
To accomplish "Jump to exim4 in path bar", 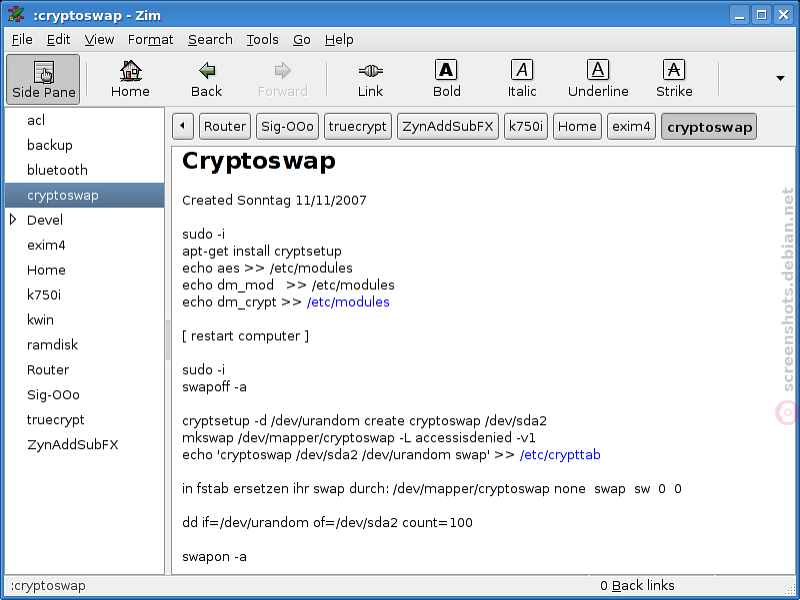I will click(631, 127).
